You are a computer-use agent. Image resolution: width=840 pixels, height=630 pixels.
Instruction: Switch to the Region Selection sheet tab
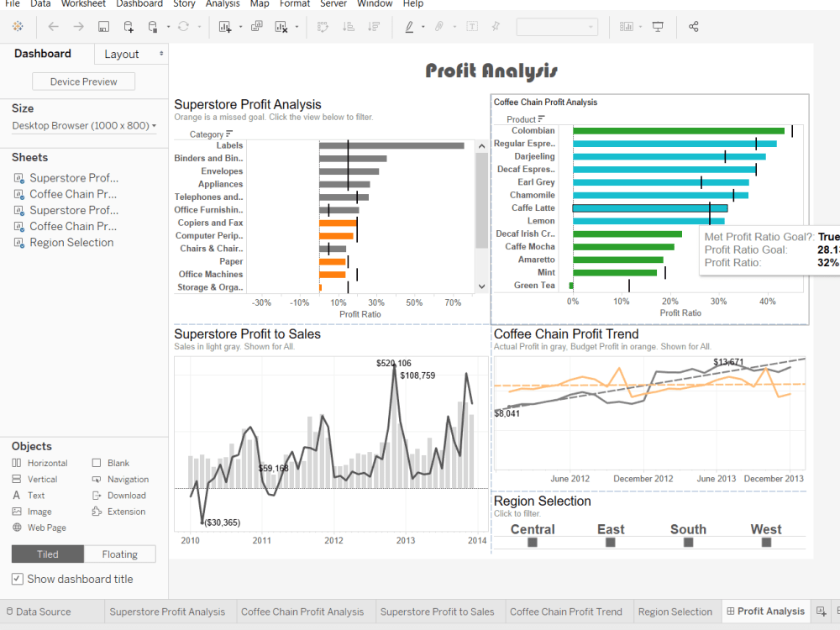[675, 612]
